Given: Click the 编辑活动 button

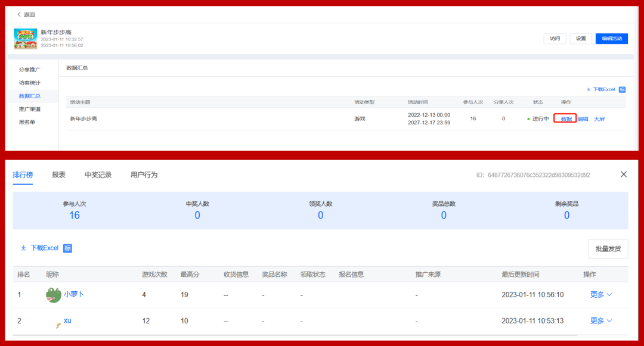Looking at the screenshot, I should [x=612, y=39].
